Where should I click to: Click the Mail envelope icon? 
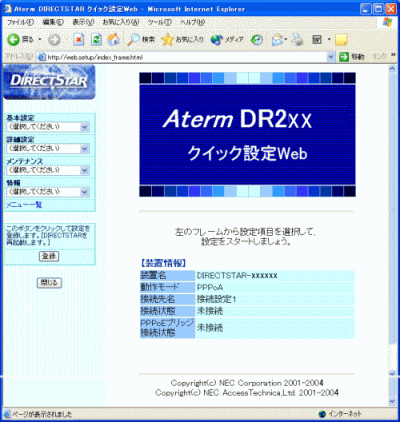tap(277, 40)
